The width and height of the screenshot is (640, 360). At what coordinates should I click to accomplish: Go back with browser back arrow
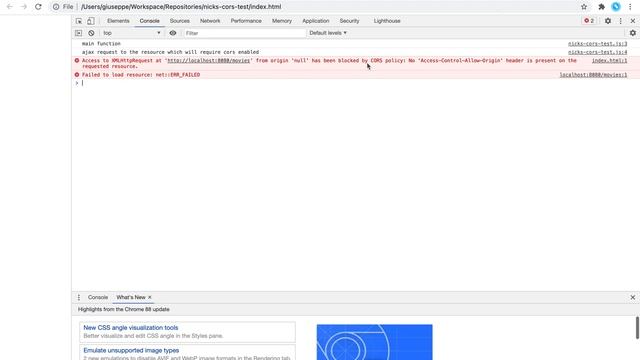tap(10, 7)
